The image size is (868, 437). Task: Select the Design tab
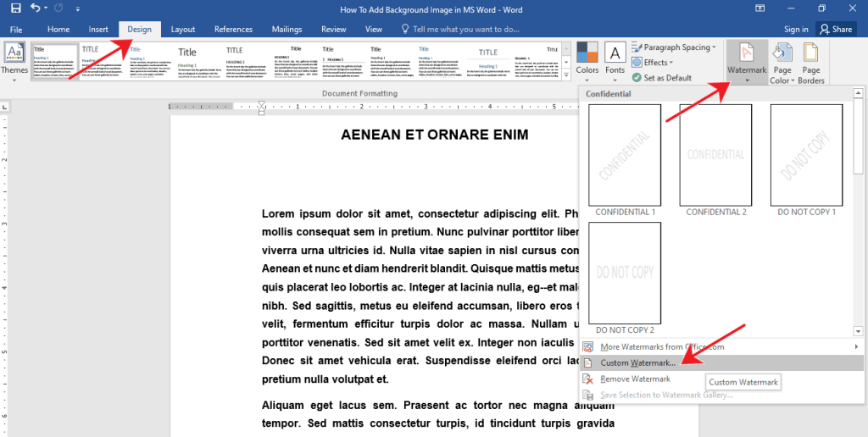(x=140, y=30)
